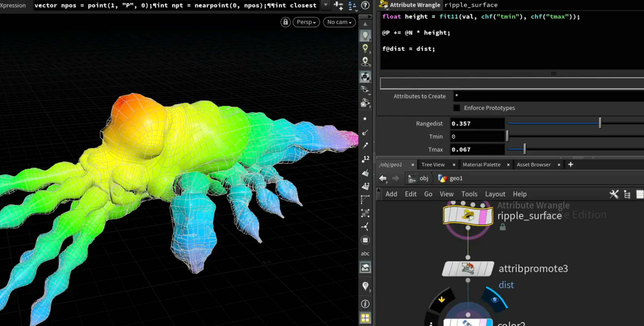Click the wrench network tools icon

614,194
